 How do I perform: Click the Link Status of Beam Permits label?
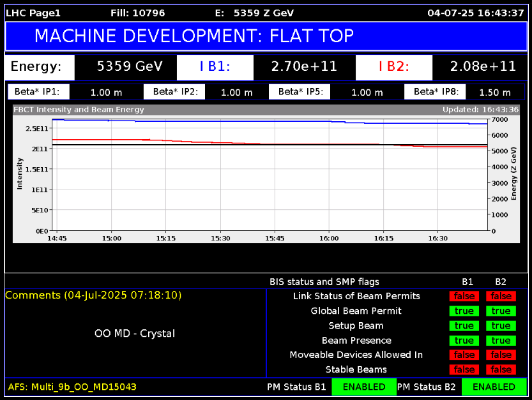356,296
